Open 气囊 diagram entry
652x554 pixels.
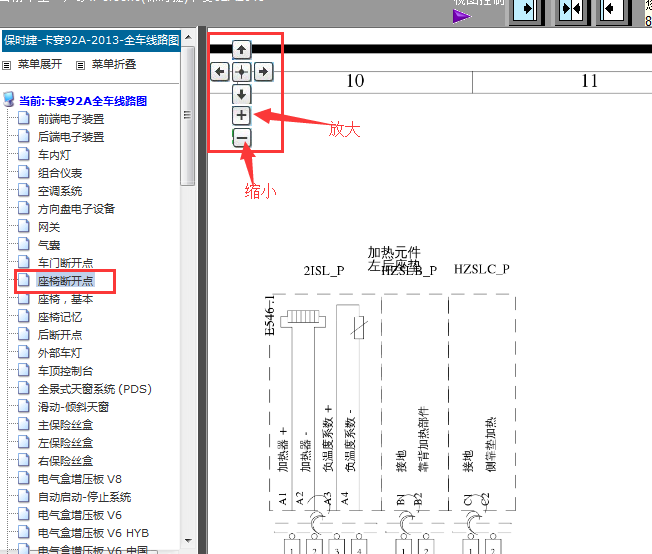coord(49,245)
